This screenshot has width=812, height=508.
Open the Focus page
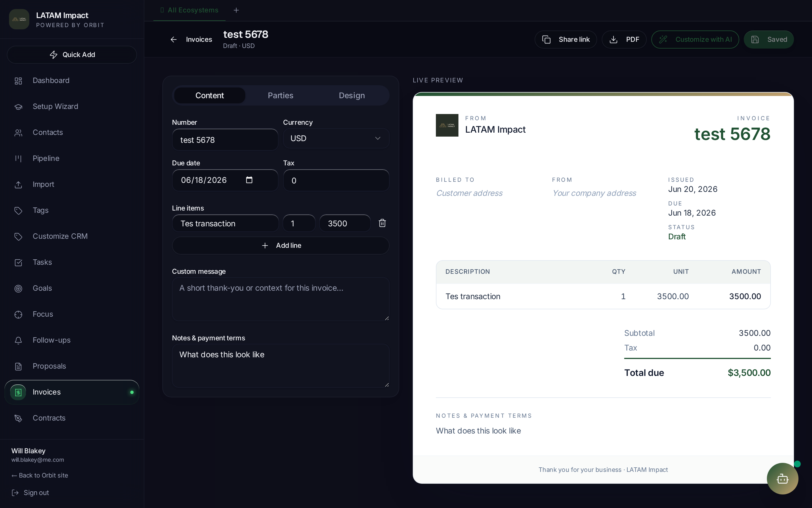click(72, 314)
